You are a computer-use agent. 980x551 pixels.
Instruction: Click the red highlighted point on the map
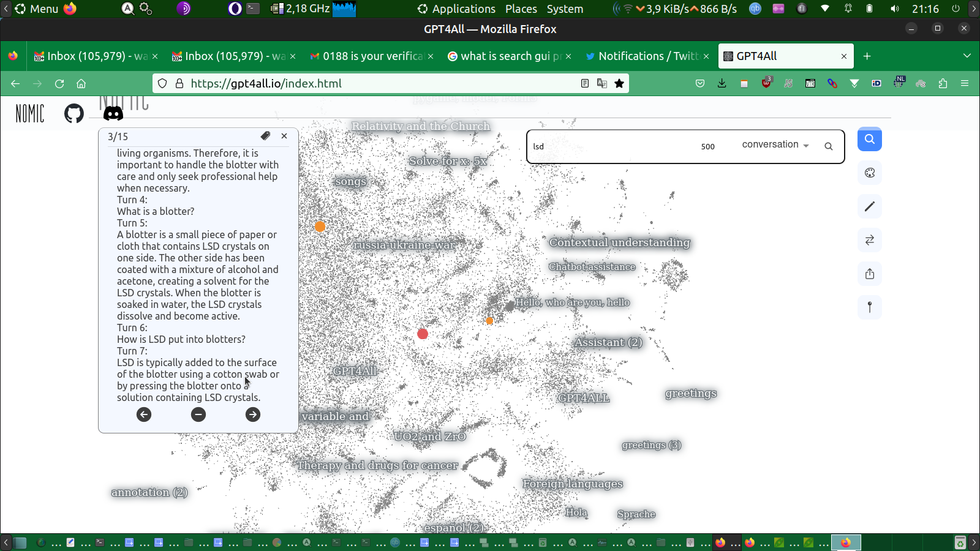point(423,334)
